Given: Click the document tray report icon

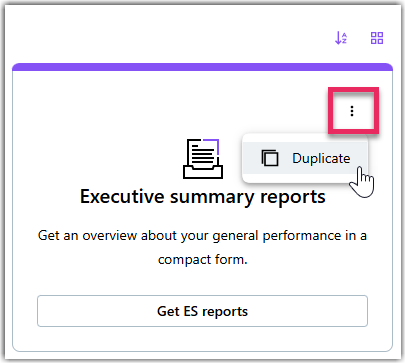Looking at the screenshot, I should 203,159.
